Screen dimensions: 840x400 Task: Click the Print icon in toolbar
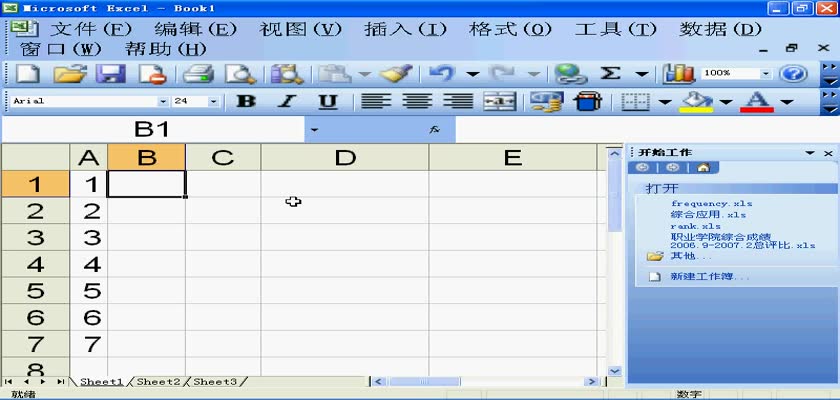199,74
